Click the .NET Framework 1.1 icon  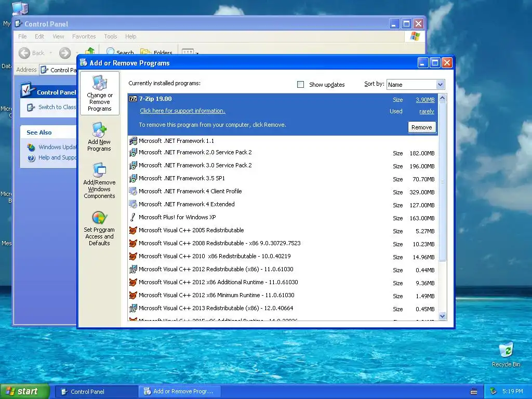pos(133,140)
